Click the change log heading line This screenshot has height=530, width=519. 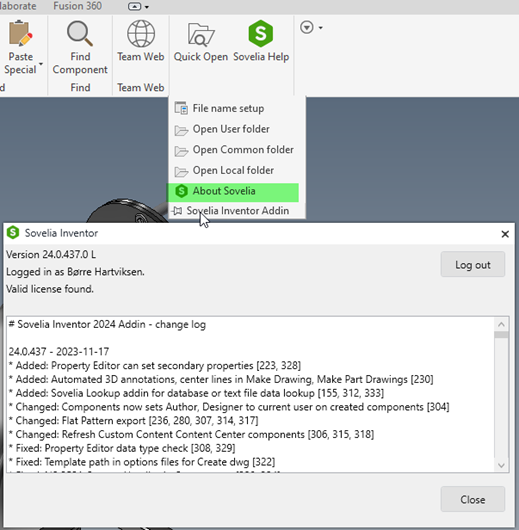coord(107,324)
